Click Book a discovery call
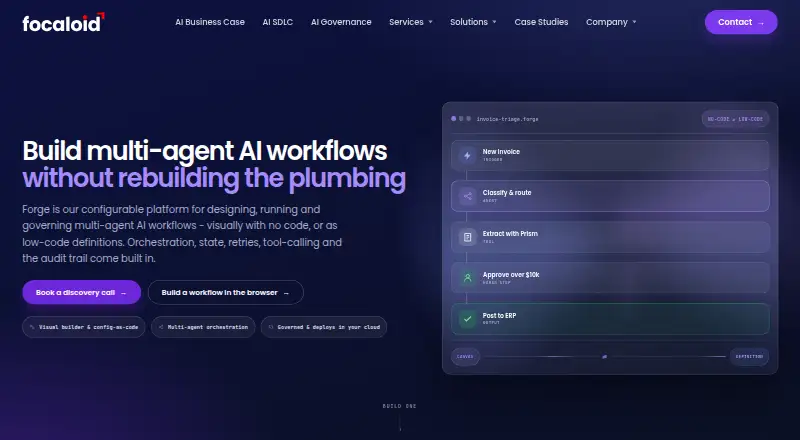The image size is (800, 440). tap(82, 292)
